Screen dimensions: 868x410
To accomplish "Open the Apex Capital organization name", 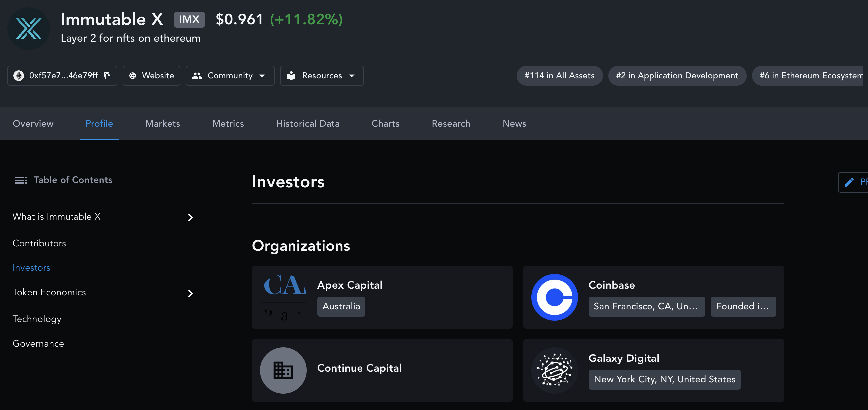I will click(350, 285).
